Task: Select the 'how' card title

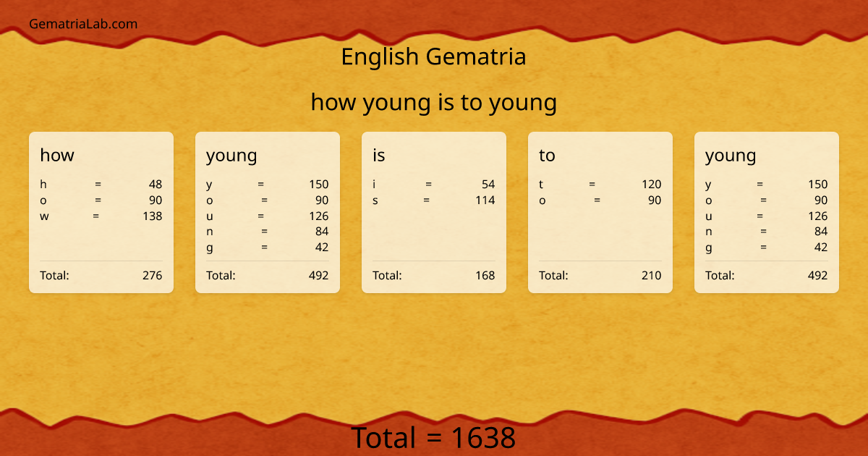Action: tap(57, 155)
